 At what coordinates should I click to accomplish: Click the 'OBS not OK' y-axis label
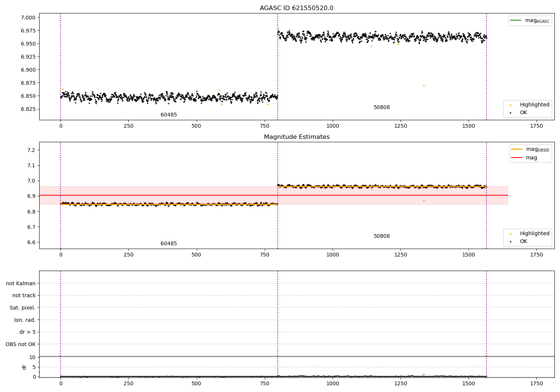(x=21, y=344)
